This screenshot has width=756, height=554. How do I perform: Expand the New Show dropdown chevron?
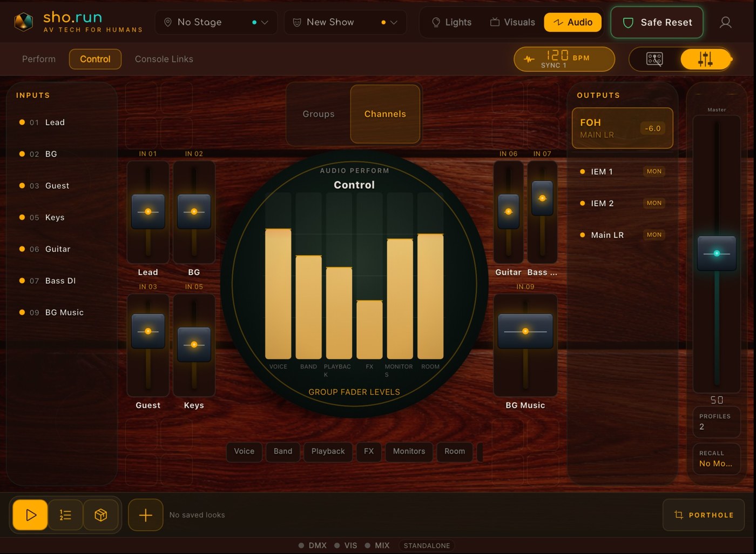point(394,23)
